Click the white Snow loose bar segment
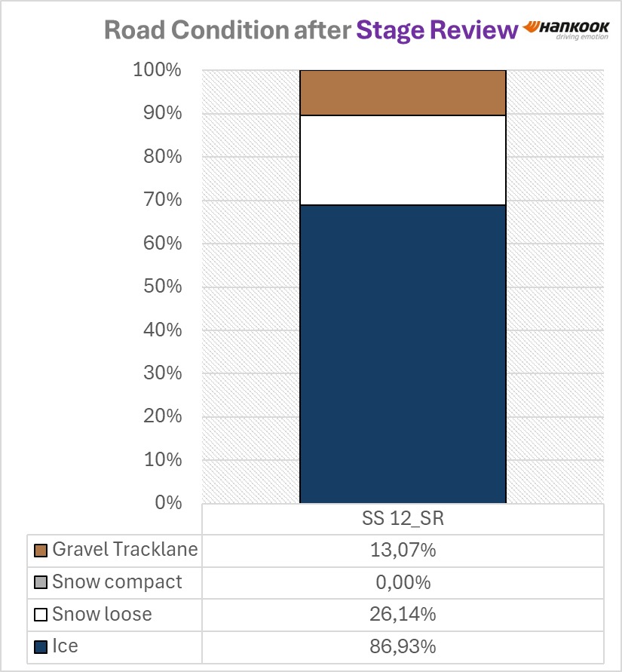The image size is (622, 672). tap(403, 161)
